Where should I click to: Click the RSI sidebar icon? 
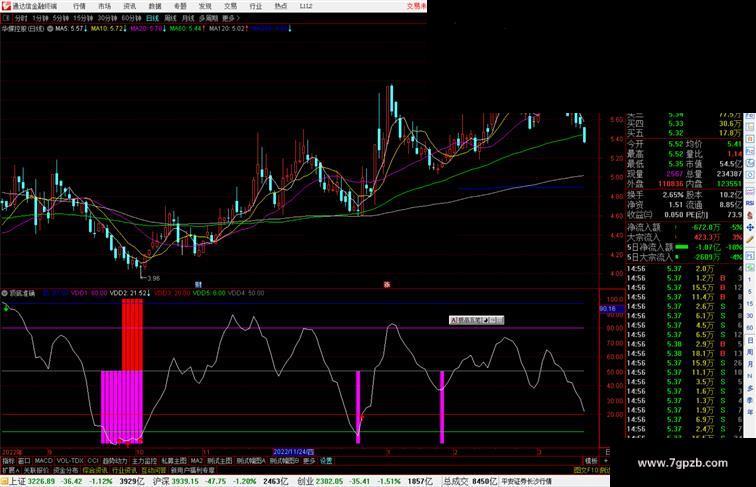point(750,203)
